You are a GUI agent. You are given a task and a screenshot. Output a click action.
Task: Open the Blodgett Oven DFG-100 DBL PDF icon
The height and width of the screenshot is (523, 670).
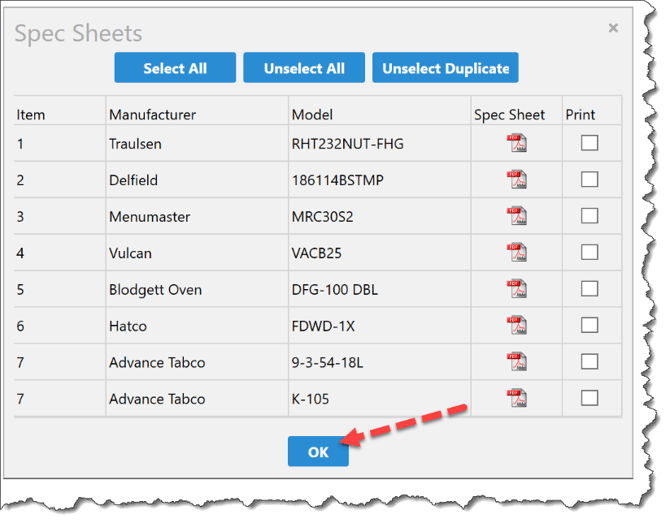tap(517, 289)
